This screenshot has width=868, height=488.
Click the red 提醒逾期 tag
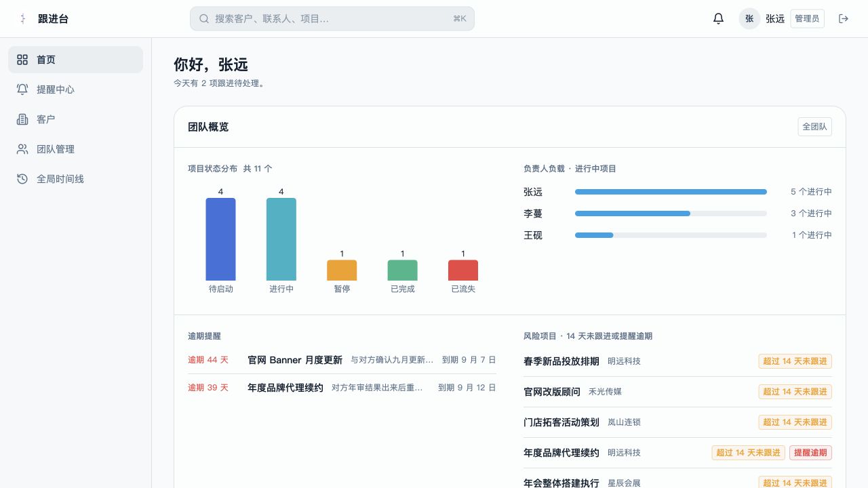pyautogui.click(x=810, y=453)
